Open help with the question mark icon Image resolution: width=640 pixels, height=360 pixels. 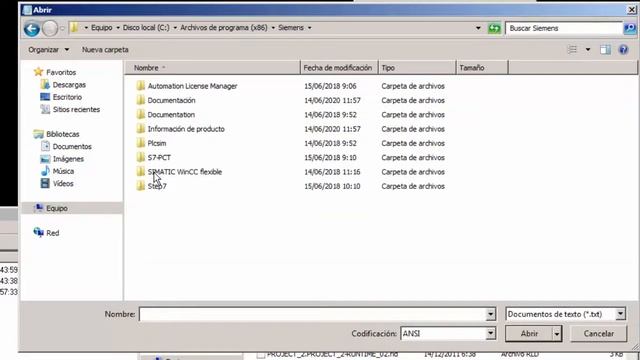click(x=623, y=50)
